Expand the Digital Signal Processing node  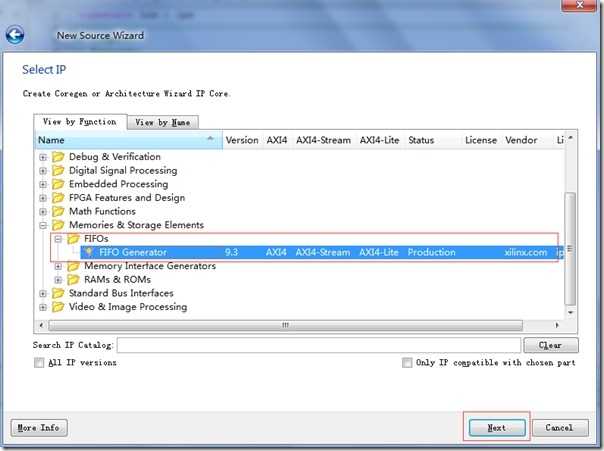[43, 171]
